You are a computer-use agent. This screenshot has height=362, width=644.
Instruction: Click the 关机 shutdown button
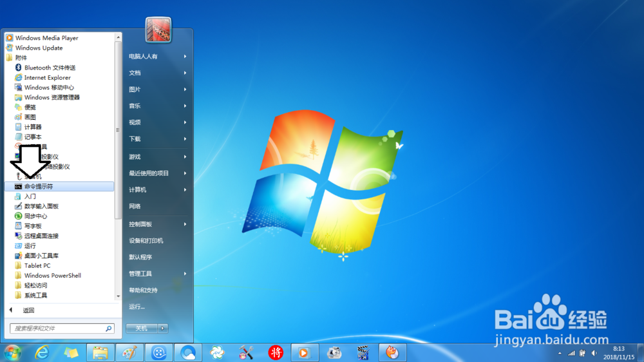(x=142, y=329)
